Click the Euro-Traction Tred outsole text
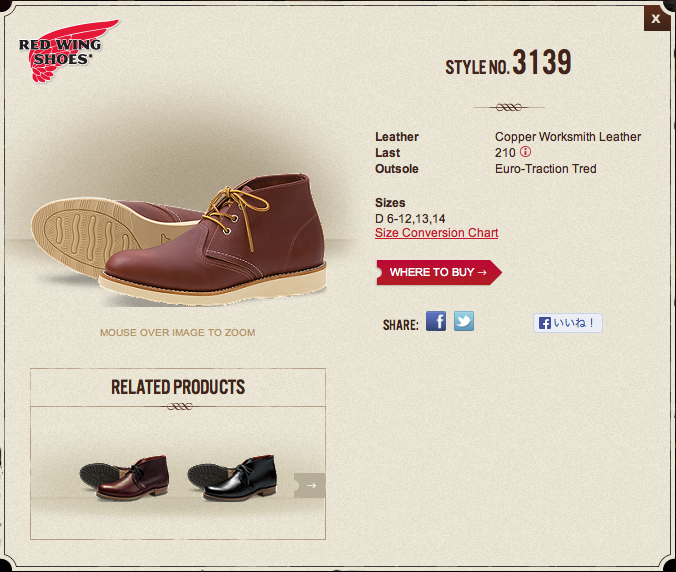Viewport: 676px width, 572px height. 545,169
